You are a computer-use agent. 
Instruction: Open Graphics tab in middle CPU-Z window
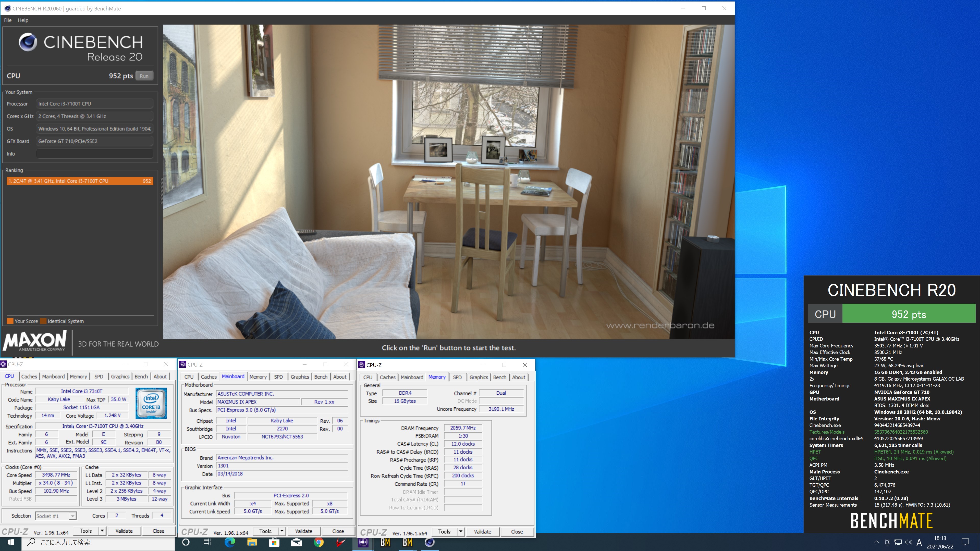tap(300, 377)
